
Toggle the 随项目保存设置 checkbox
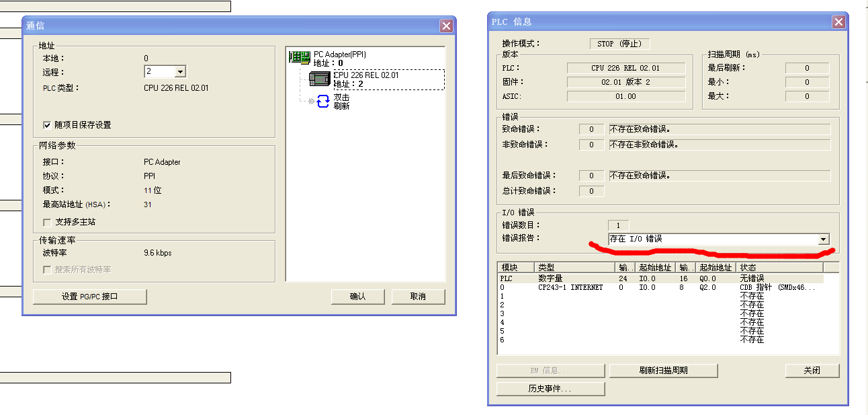(x=47, y=125)
